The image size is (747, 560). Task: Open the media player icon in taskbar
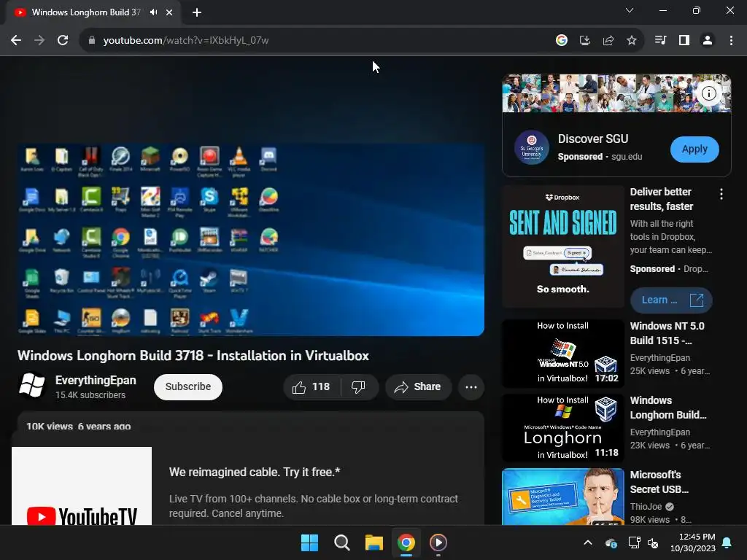[x=438, y=542]
